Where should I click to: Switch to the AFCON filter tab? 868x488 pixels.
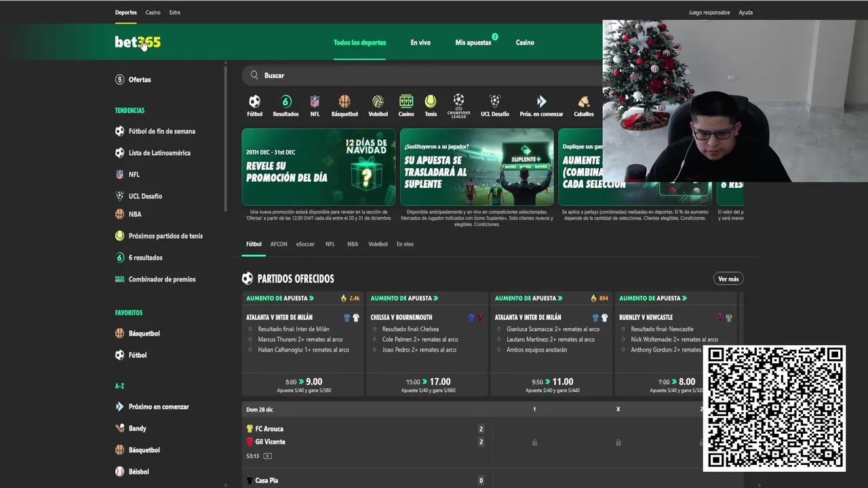click(x=279, y=244)
